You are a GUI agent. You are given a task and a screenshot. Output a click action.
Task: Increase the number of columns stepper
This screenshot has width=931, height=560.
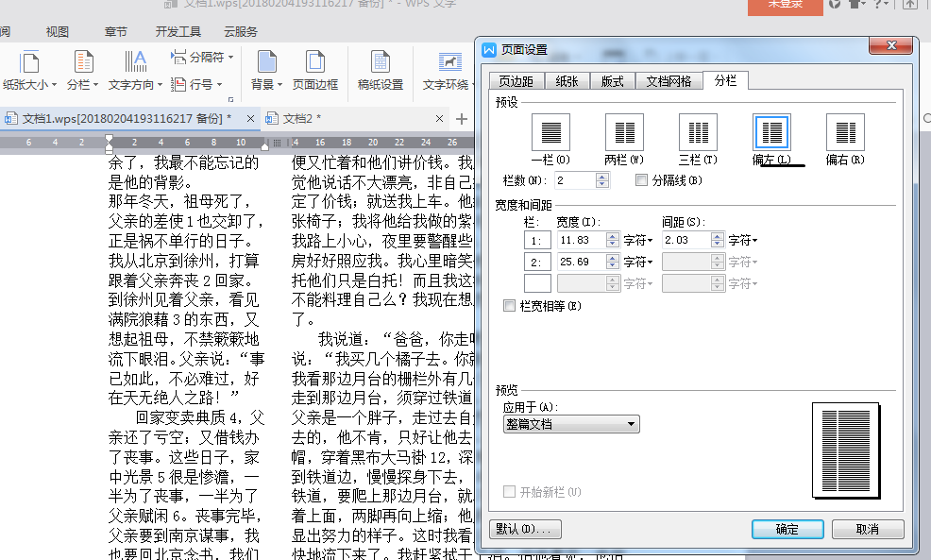(602, 177)
